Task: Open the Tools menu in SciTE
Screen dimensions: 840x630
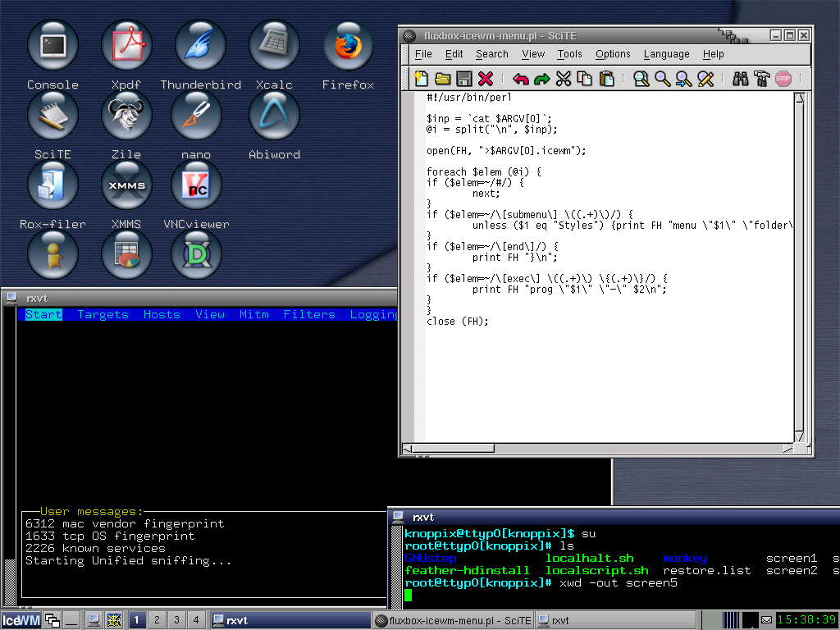Action: click(569, 54)
